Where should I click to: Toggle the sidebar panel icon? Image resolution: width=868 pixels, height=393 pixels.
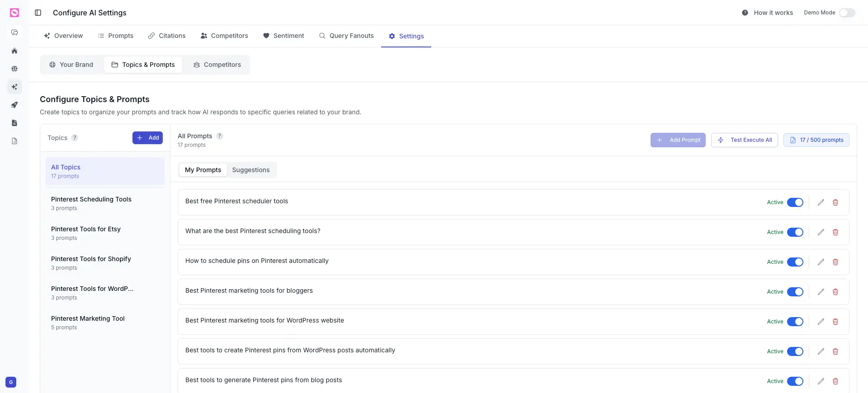coord(38,13)
